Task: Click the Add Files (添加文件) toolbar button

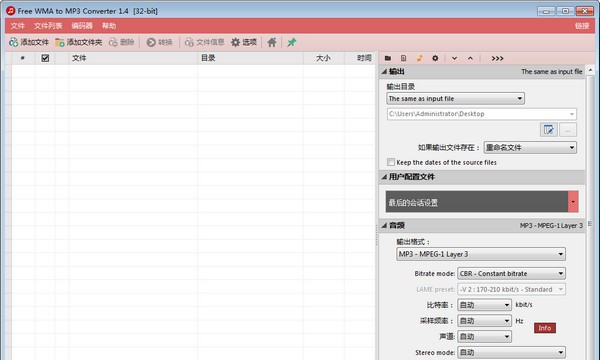Action: pyautogui.click(x=29, y=42)
